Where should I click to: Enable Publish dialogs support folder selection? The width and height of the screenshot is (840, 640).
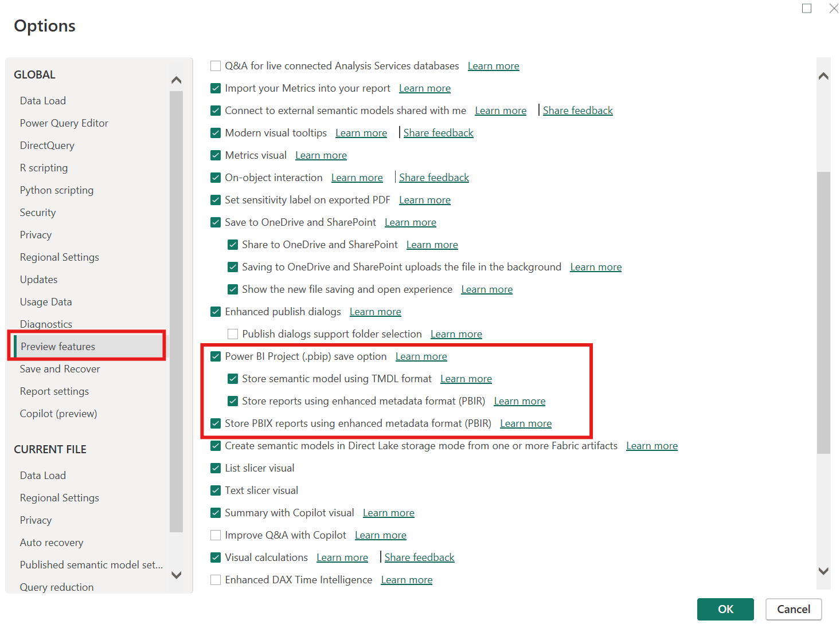[233, 334]
